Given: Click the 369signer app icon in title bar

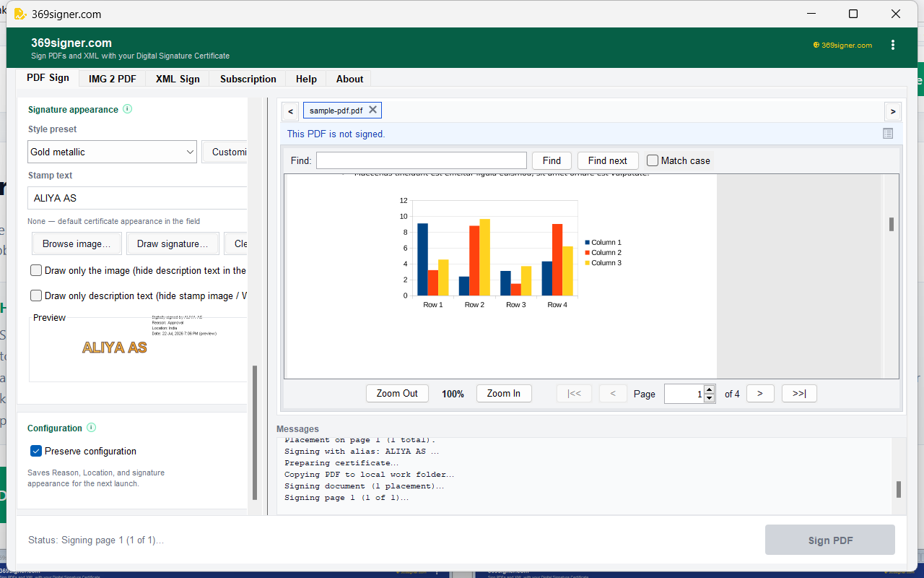Looking at the screenshot, I should click(x=20, y=14).
